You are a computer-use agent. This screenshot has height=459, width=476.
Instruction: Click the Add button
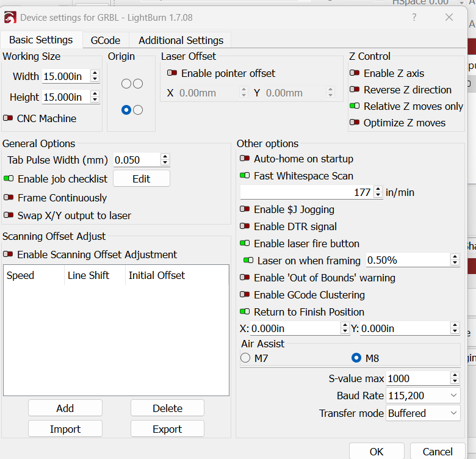click(x=65, y=408)
